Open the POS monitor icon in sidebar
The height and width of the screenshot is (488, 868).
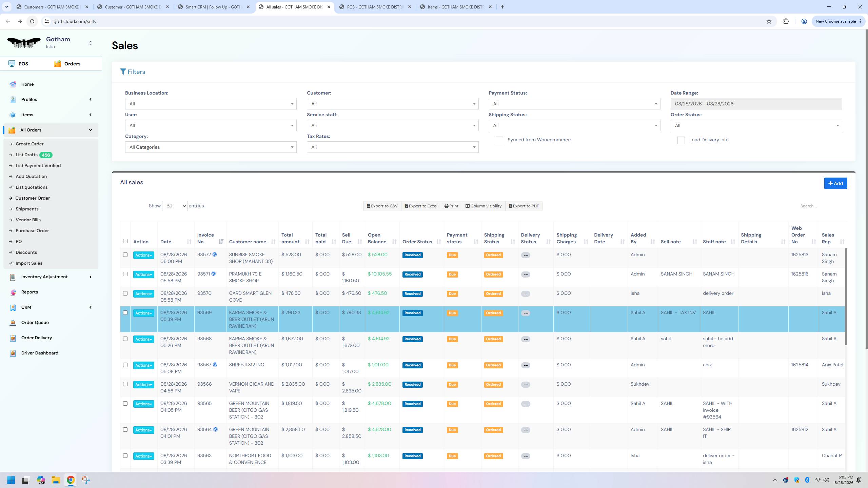click(x=12, y=64)
